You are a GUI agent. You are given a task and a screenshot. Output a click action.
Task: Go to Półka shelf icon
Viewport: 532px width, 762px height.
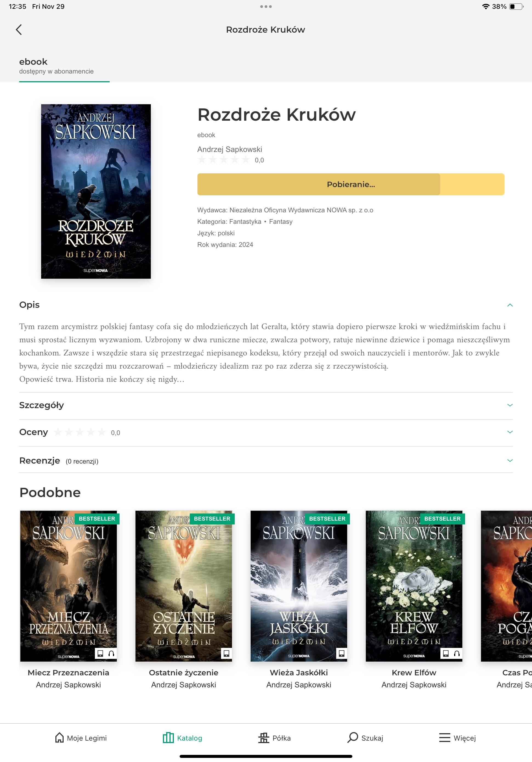(x=264, y=737)
